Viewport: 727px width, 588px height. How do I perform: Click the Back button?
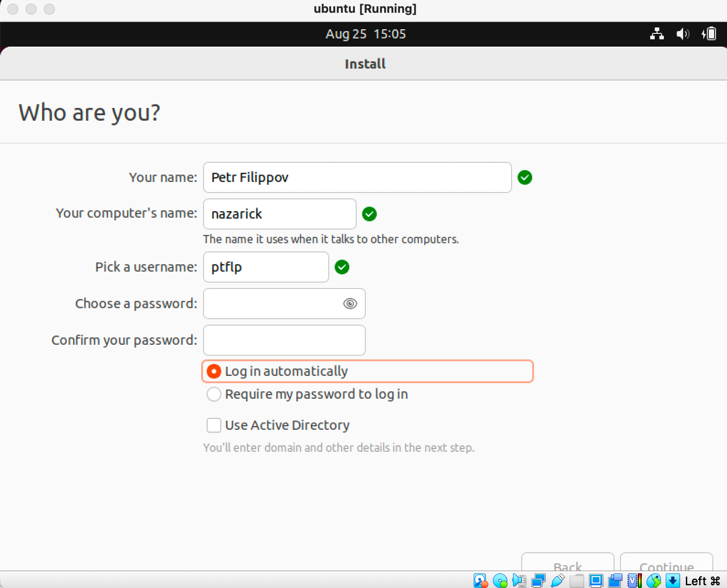click(x=567, y=565)
